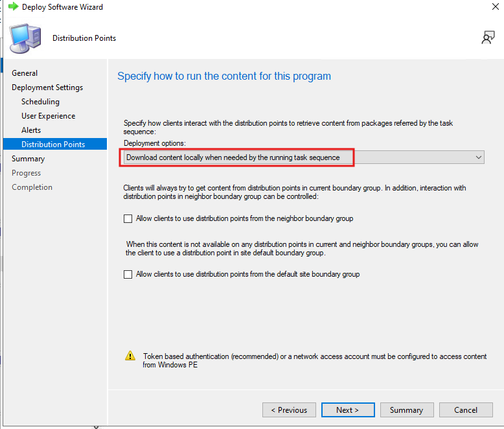Image resolution: width=504 pixels, height=429 pixels.
Task: Jump to the Summary step in sidebar
Action: click(x=28, y=159)
